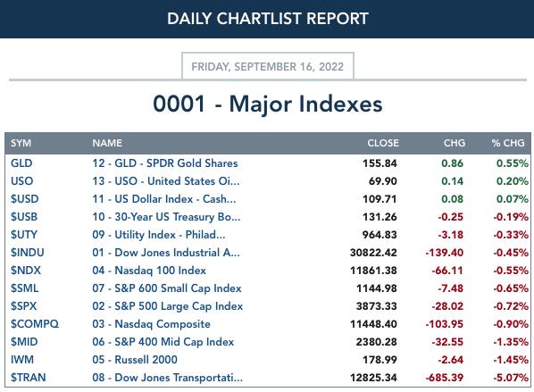Open the USO symbol link
Screen dimensions: 534x392
tap(21, 181)
